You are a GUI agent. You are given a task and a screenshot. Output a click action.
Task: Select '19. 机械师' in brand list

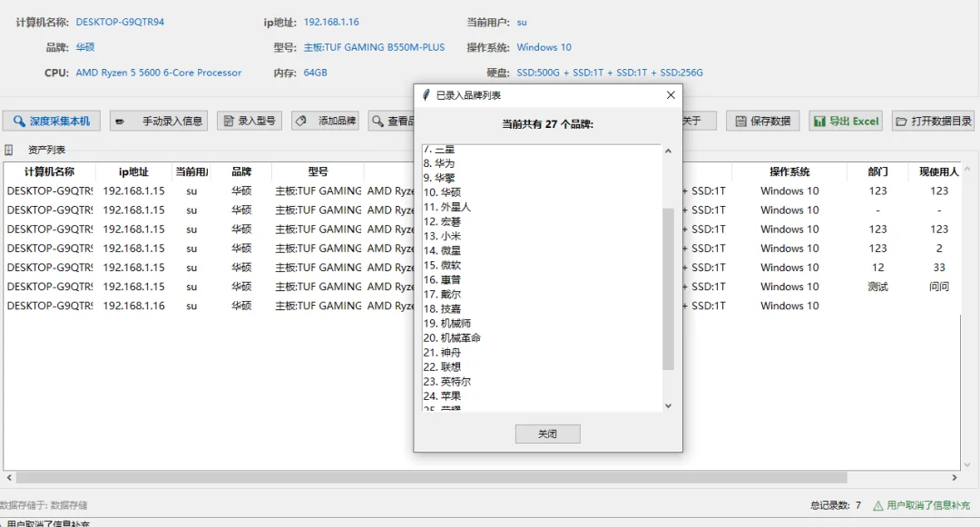click(446, 324)
